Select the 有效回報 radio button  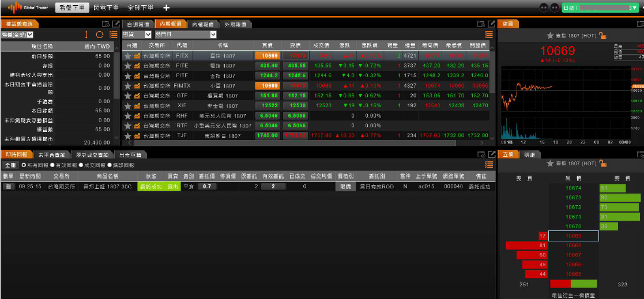pyautogui.click(x=52, y=165)
